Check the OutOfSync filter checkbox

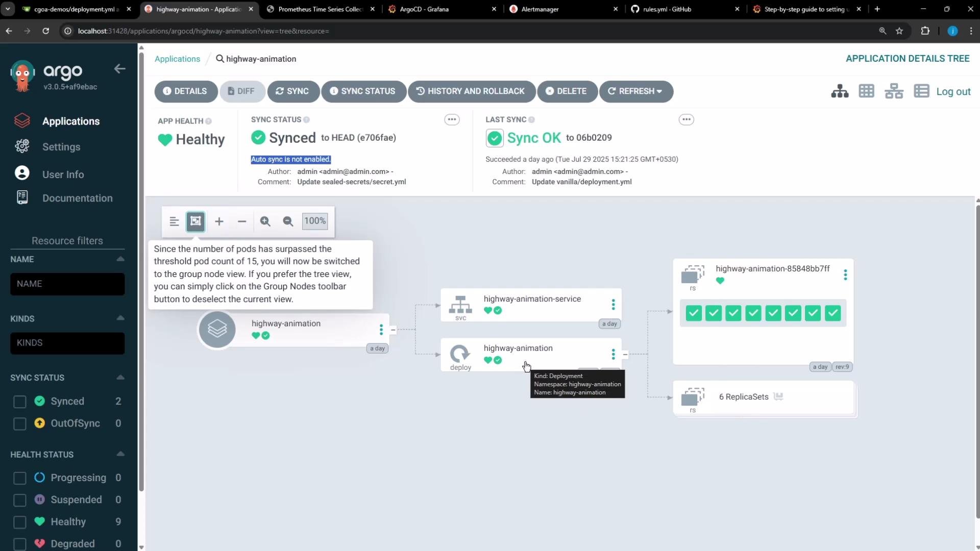click(20, 423)
